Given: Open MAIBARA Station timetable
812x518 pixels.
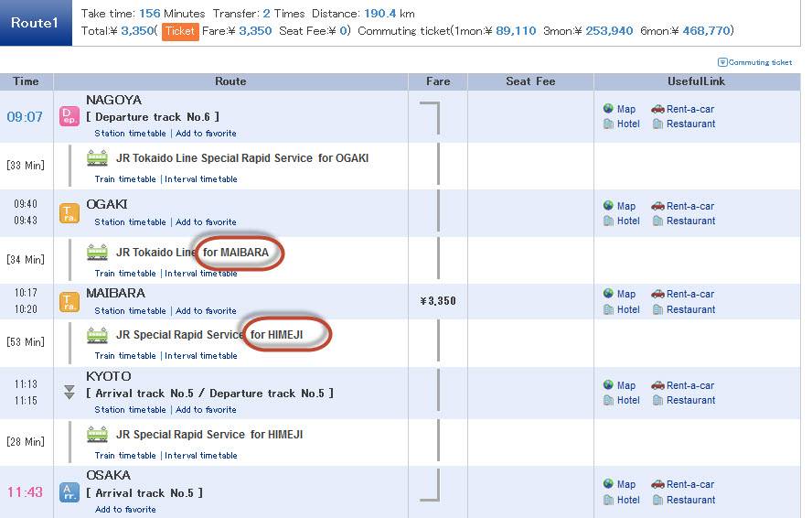Looking at the screenshot, I should (x=130, y=310).
